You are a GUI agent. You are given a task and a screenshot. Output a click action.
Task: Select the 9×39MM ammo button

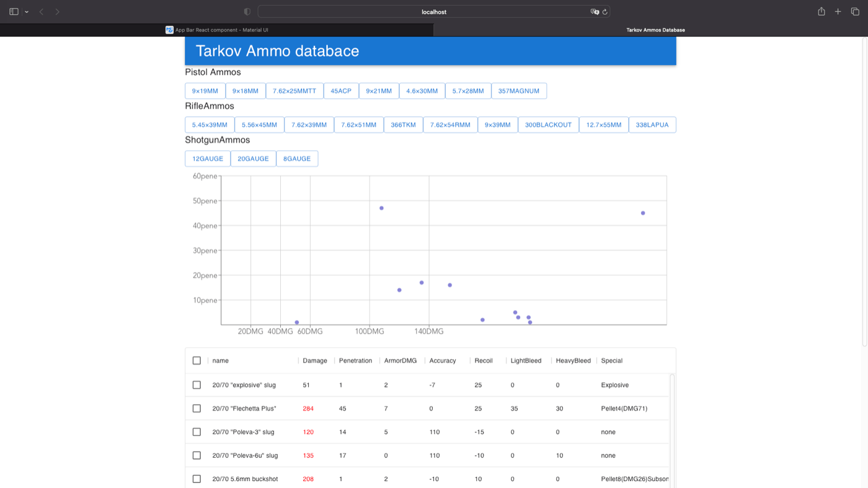[498, 125]
